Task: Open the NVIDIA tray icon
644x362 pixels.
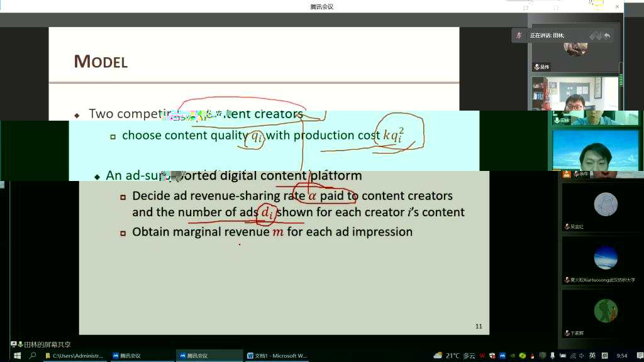Action: click(512, 356)
